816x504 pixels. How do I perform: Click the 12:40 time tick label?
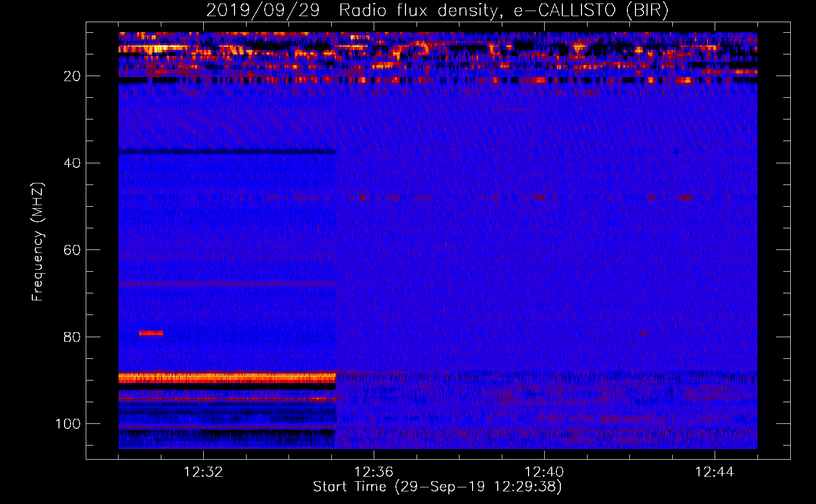click(544, 472)
